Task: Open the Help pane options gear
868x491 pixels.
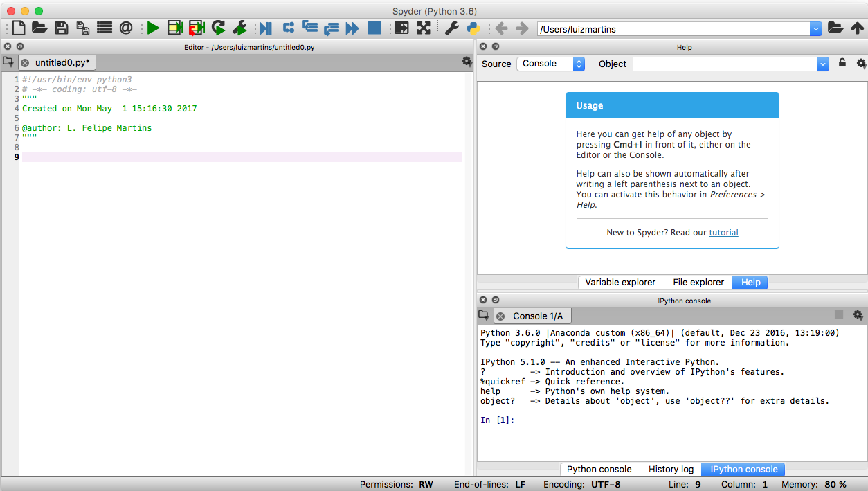Action: (x=861, y=63)
